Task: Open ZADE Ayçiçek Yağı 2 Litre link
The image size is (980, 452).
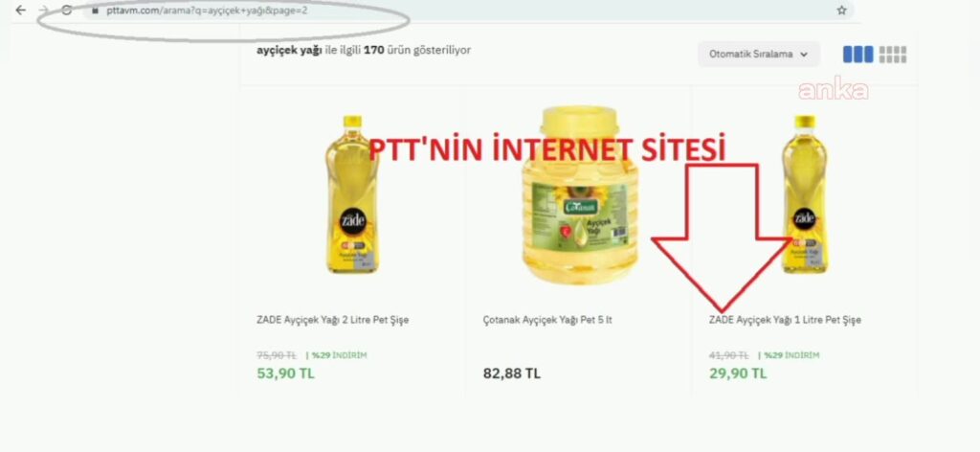Action: [x=332, y=320]
